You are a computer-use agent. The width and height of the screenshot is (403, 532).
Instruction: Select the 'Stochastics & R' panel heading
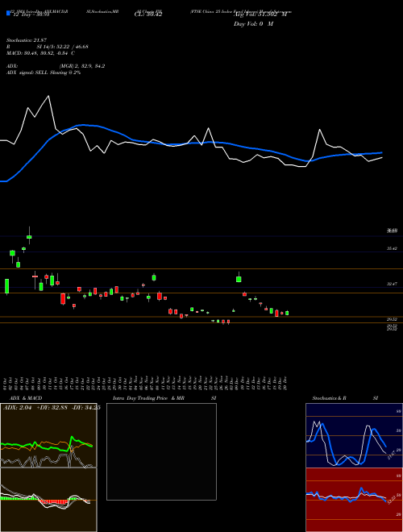(x=330, y=398)
